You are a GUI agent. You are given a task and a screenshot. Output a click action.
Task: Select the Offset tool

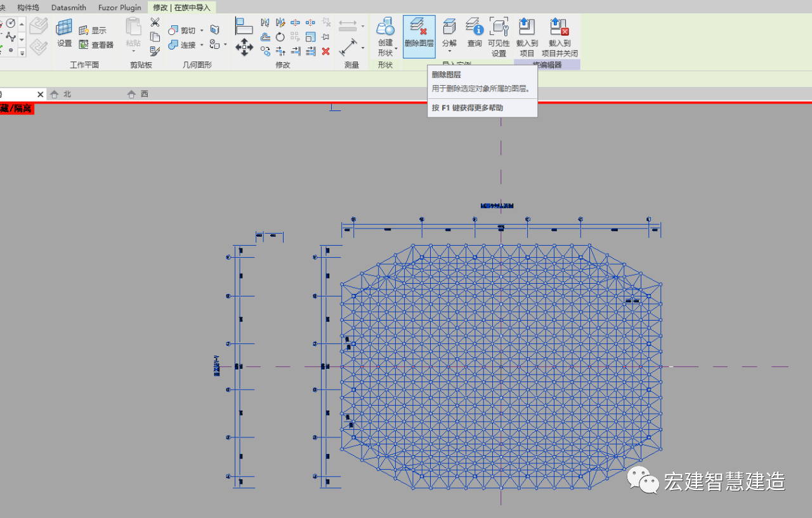265,37
